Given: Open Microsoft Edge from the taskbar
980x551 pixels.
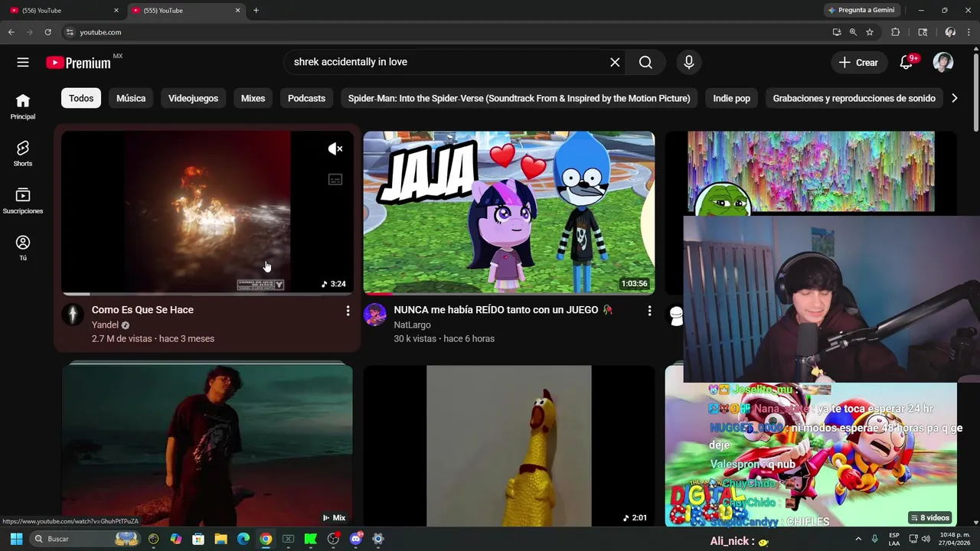Looking at the screenshot, I should (x=243, y=539).
